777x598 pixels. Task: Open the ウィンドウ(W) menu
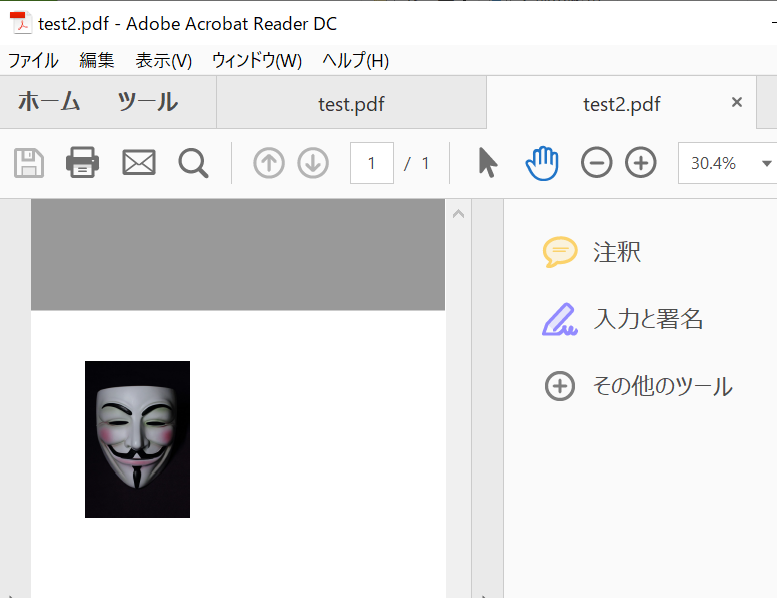pyautogui.click(x=257, y=60)
